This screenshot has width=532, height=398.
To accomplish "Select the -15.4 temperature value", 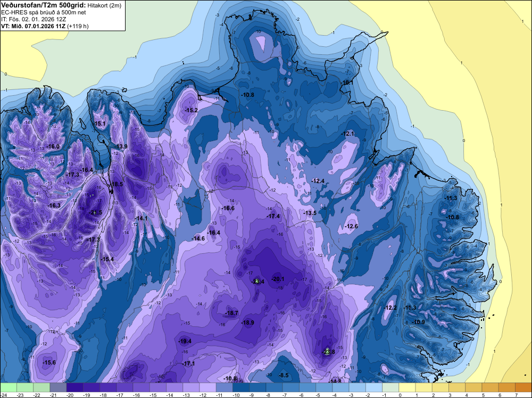I will pos(107,259).
